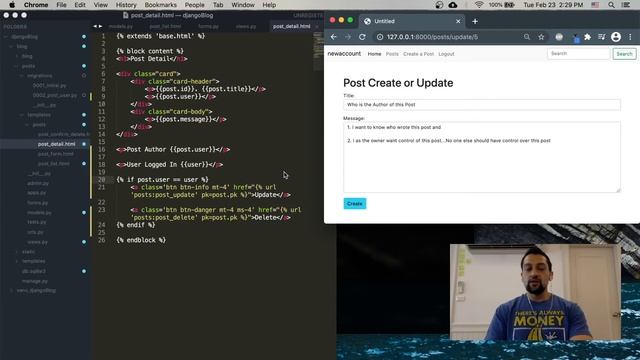Image resolution: width=640 pixels, height=360 pixels.
Task: Open the File menu
Action: tap(61, 5)
